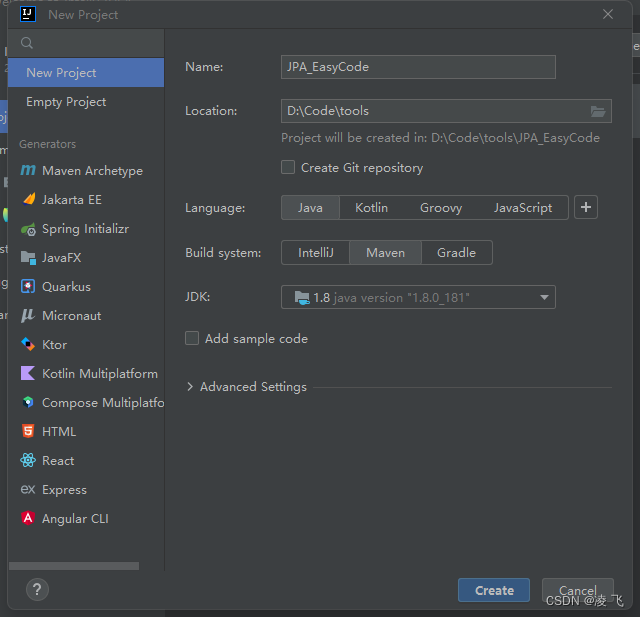Click the plus icon to add language
Image resolution: width=640 pixels, height=617 pixels.
point(586,207)
